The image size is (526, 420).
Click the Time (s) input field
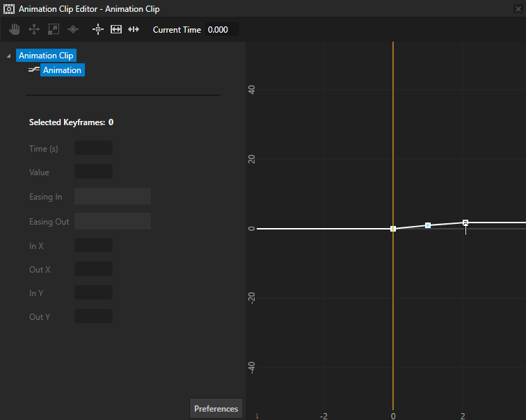click(x=93, y=148)
